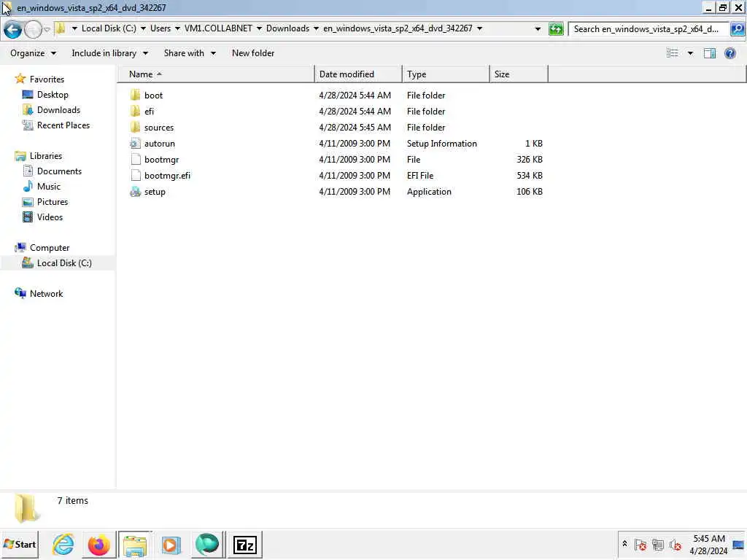Screen dimensions: 747x560
Task: Open the Start menu
Action: (x=20, y=544)
